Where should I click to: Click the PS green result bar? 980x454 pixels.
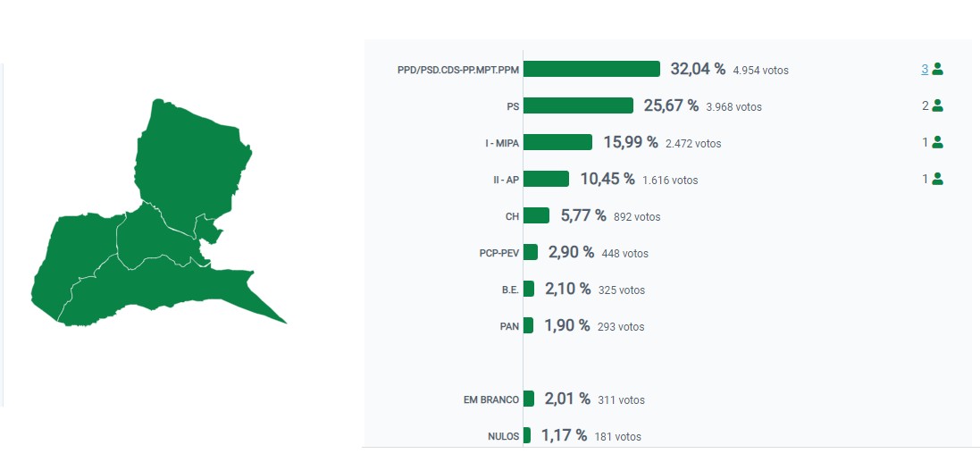click(578, 105)
